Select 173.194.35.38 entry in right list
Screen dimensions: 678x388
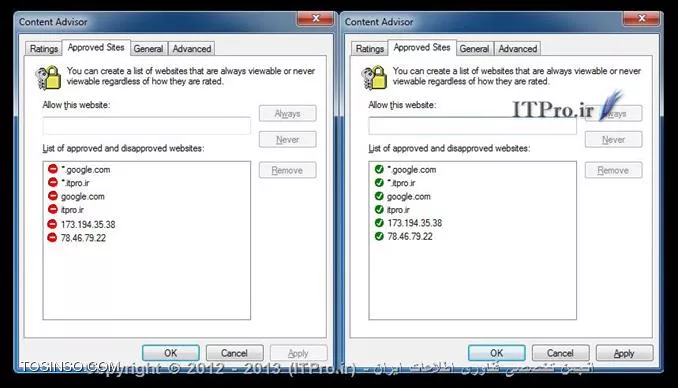415,223
